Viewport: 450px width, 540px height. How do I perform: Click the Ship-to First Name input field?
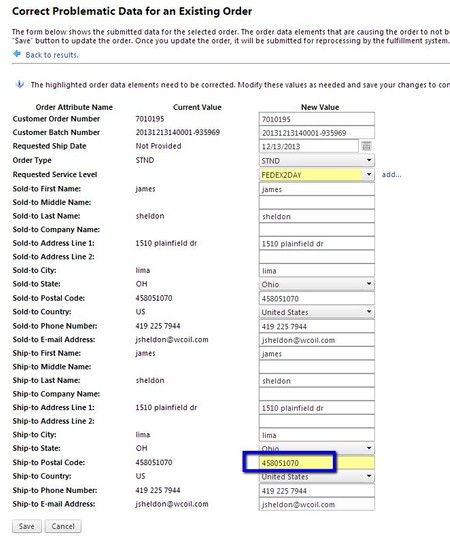[x=316, y=354]
